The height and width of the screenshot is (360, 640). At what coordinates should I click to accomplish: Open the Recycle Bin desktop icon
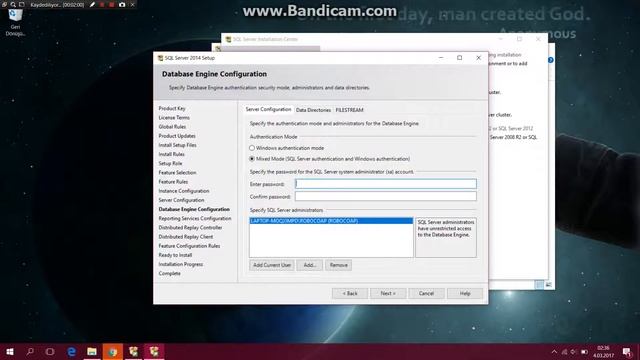[15, 23]
